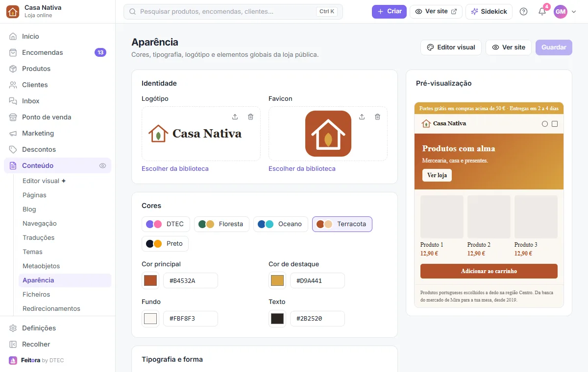Click Recolher to collapse the sidebar
This screenshot has height=372, width=588.
(58, 344)
